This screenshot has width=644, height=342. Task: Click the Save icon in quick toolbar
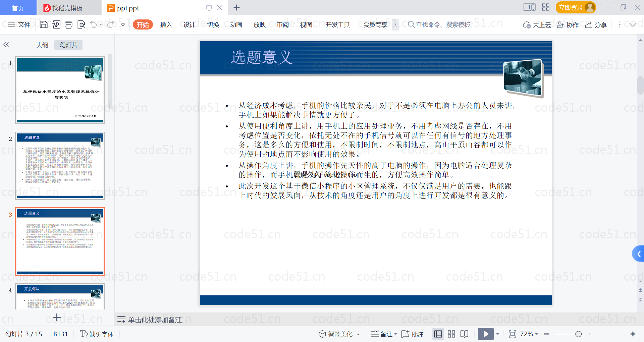[44, 24]
